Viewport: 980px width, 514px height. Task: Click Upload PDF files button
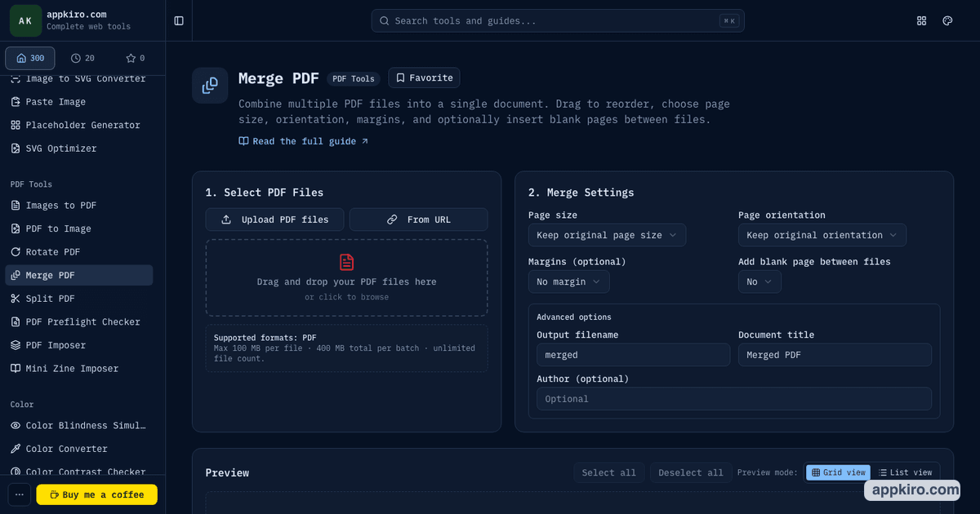(274, 219)
